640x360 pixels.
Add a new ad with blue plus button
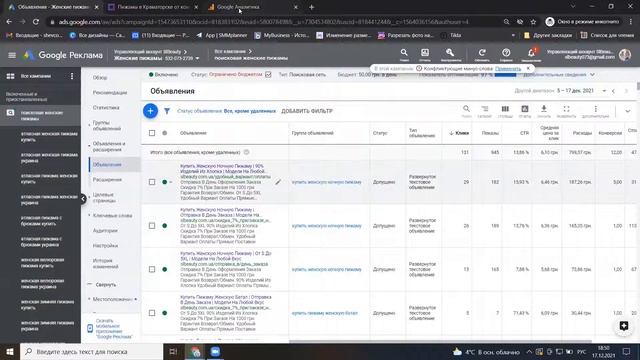[150, 111]
